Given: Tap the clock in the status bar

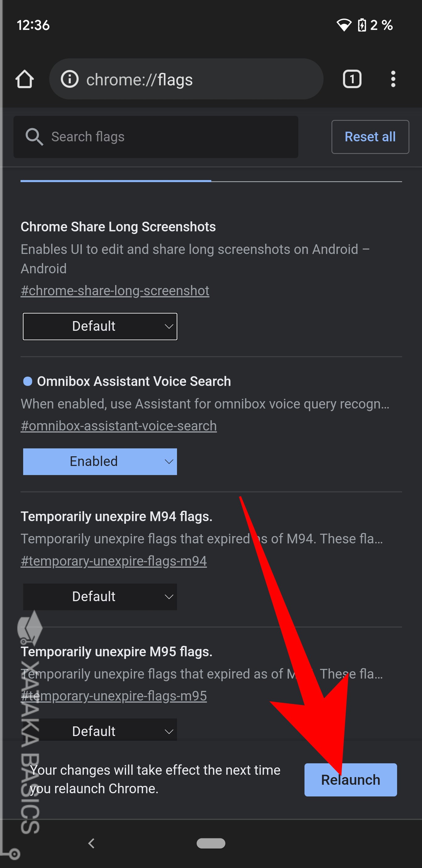Looking at the screenshot, I should click(33, 25).
